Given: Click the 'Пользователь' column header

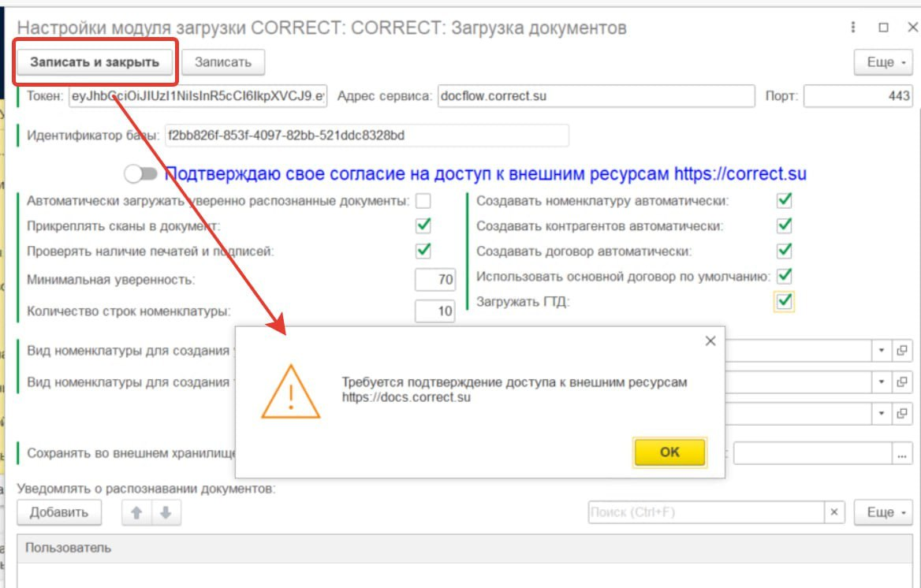Looking at the screenshot, I should pyautogui.click(x=464, y=548).
